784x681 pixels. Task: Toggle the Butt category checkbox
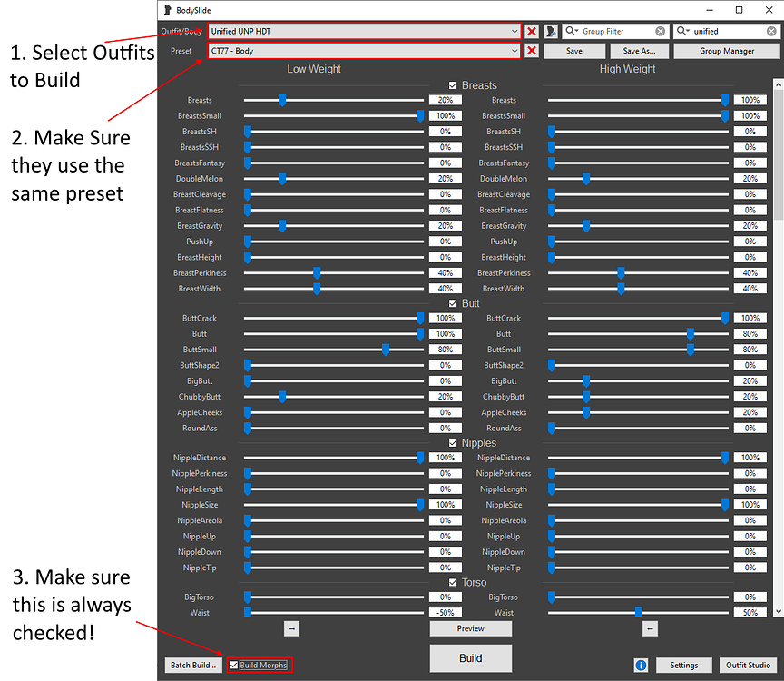tap(453, 303)
